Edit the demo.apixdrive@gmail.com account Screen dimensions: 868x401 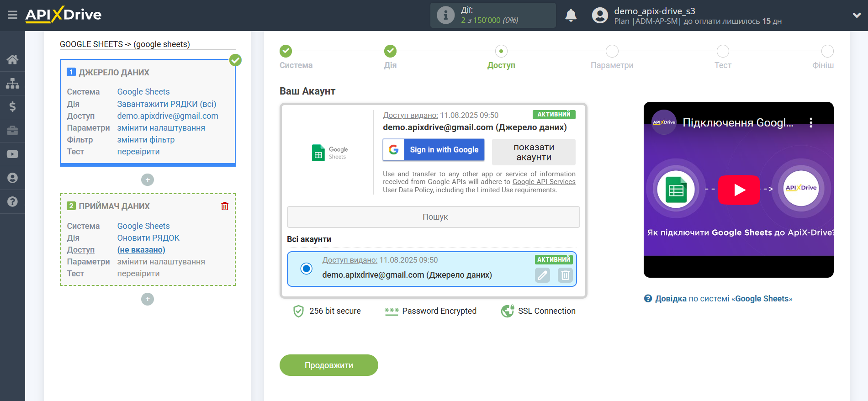pos(543,275)
